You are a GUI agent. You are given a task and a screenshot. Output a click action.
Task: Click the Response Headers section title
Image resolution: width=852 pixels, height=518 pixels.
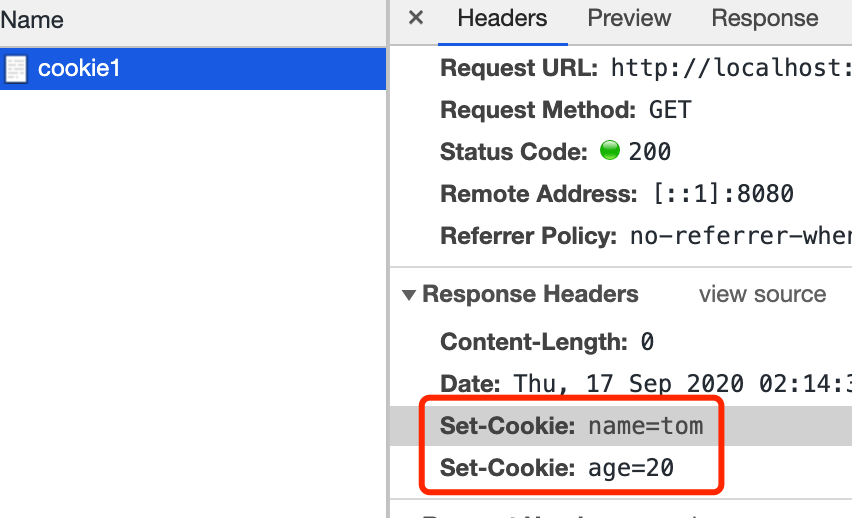click(530, 294)
